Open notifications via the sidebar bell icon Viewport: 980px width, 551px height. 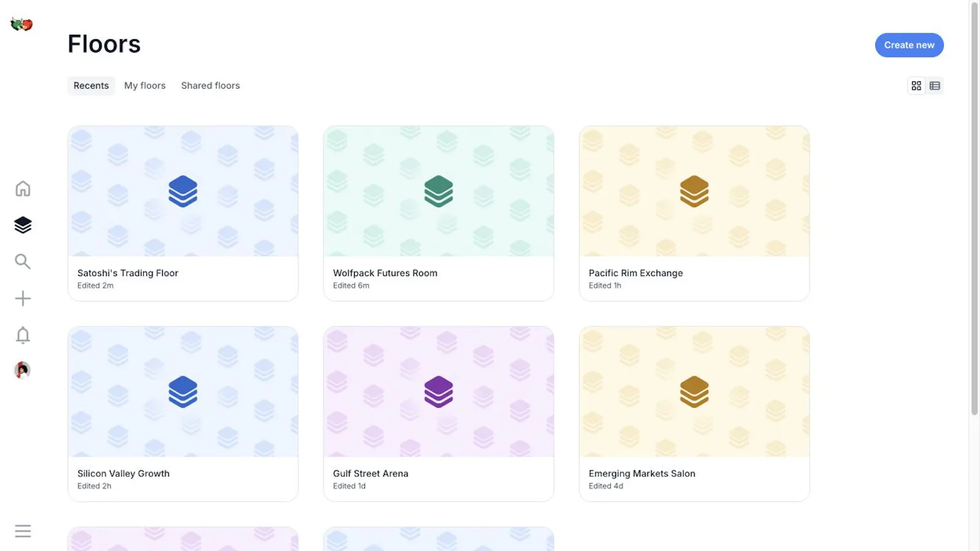(23, 335)
